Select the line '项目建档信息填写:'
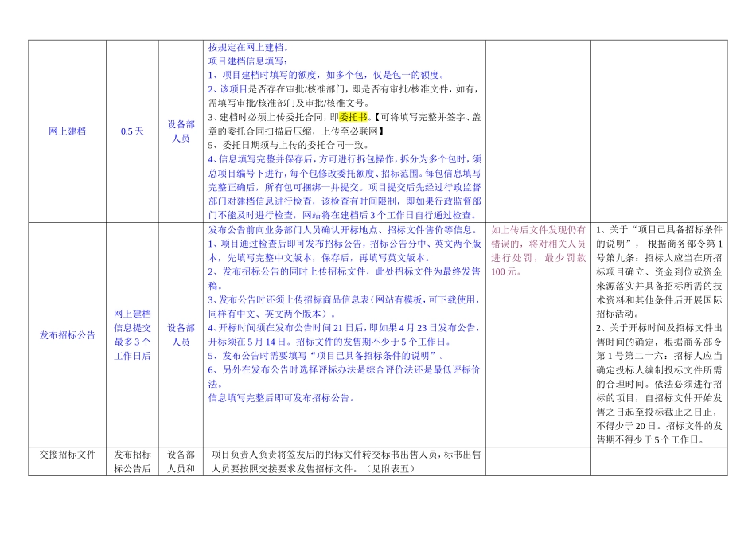Screen dimensions: 756x535 tap(247, 61)
